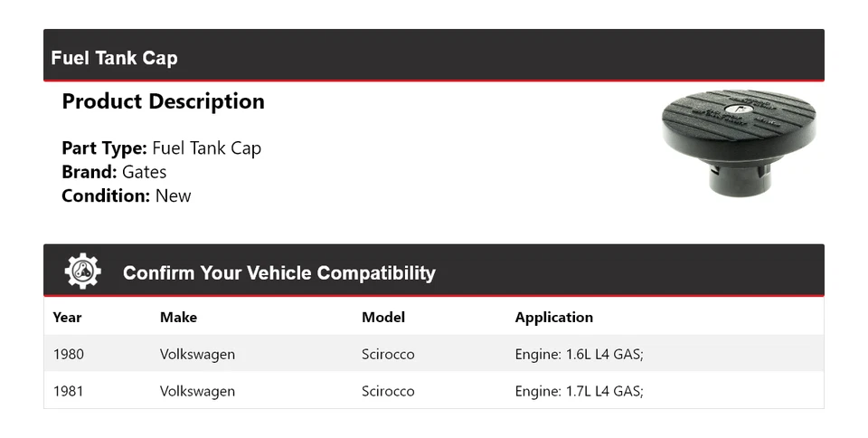Click Scirocco in the 1981 row

click(x=388, y=391)
